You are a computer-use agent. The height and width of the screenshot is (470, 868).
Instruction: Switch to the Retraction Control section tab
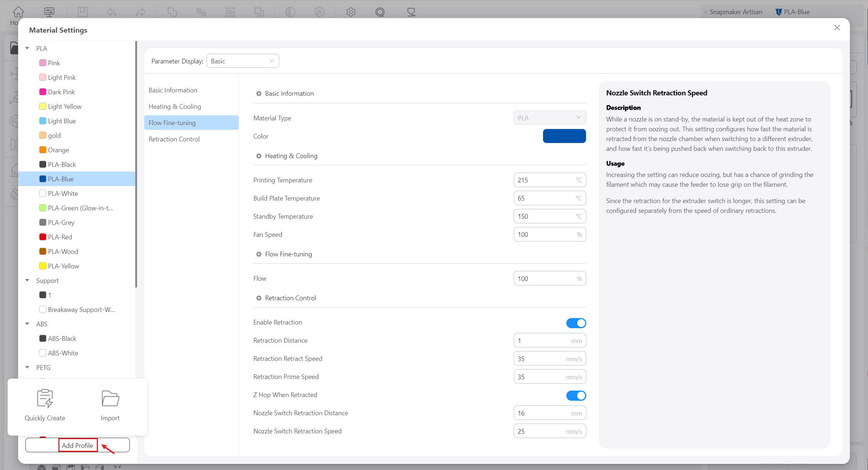tap(191, 139)
